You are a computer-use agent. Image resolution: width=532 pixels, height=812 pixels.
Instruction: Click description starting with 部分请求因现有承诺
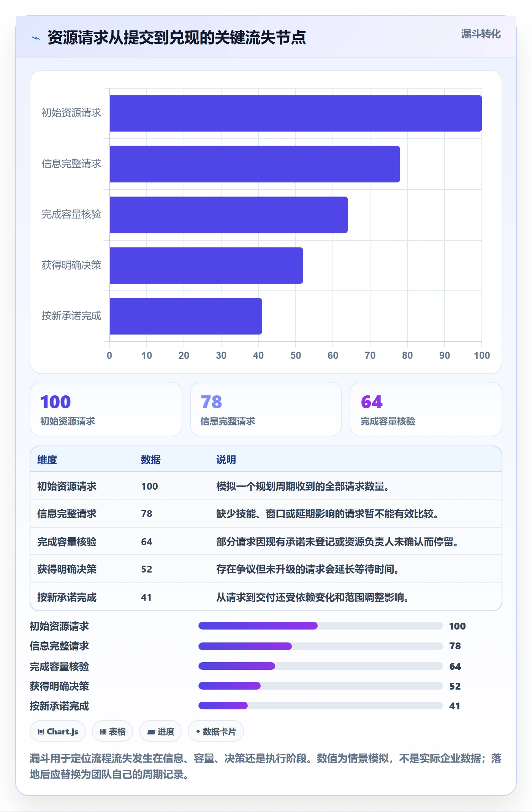click(x=337, y=542)
